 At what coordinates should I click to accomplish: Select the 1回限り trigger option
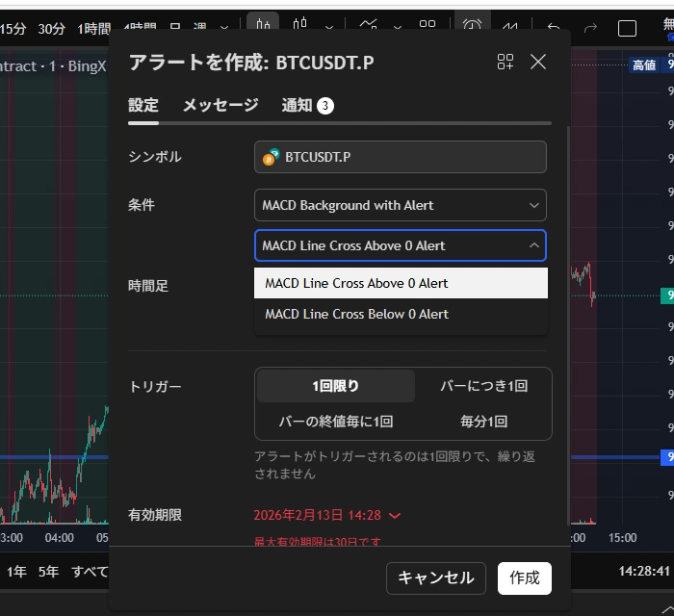pos(335,386)
